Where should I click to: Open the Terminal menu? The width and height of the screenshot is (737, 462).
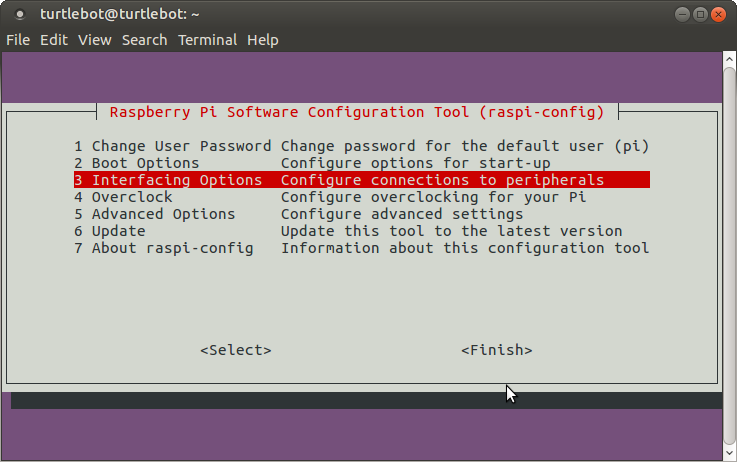tap(207, 40)
